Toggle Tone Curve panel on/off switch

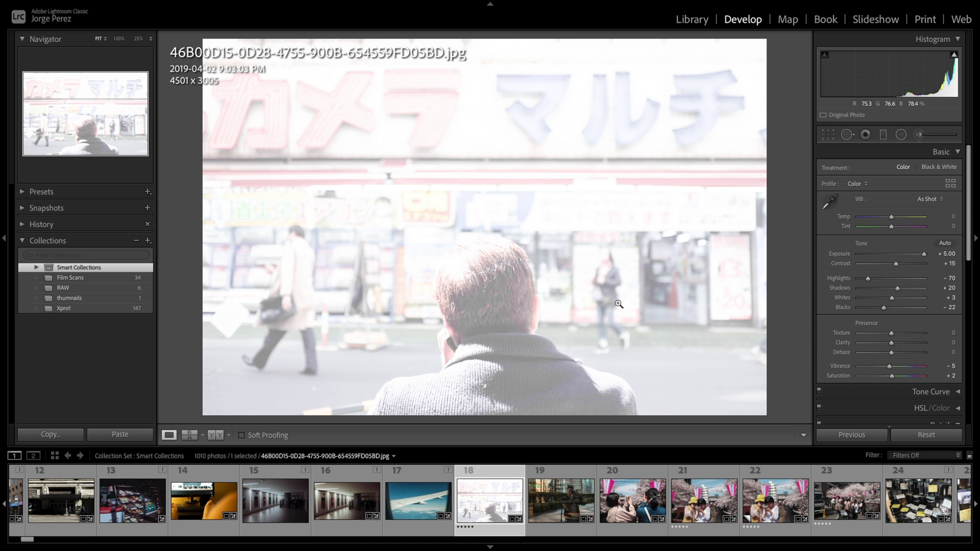coord(819,391)
